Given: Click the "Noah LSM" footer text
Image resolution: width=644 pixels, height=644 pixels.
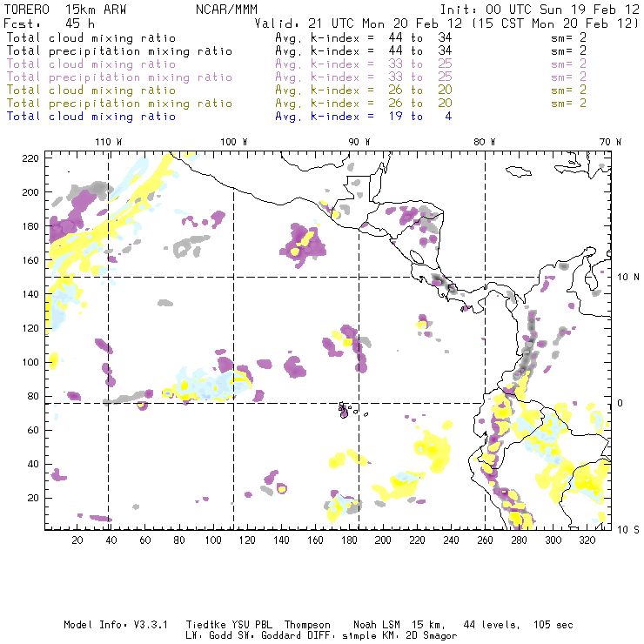Looking at the screenshot, I should coord(377,625).
